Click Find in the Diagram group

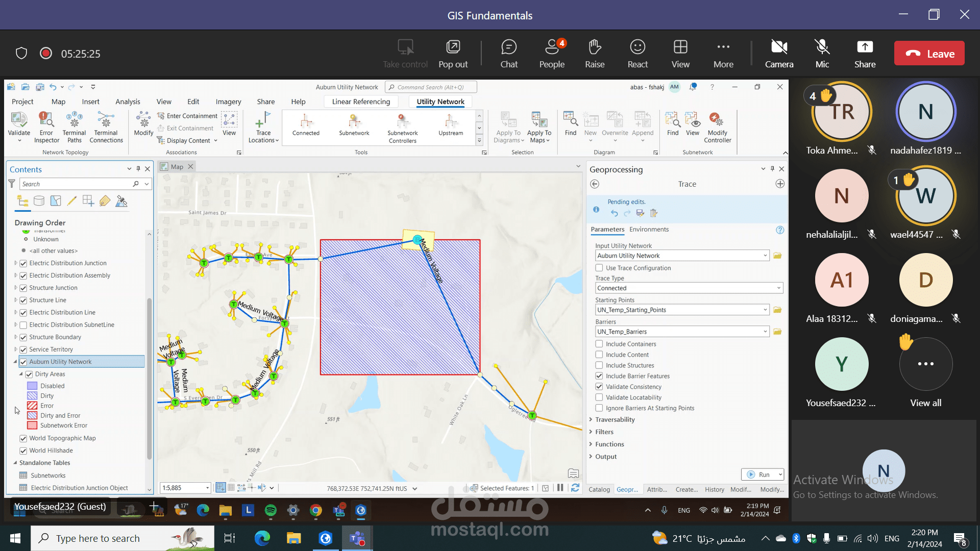(x=571, y=124)
